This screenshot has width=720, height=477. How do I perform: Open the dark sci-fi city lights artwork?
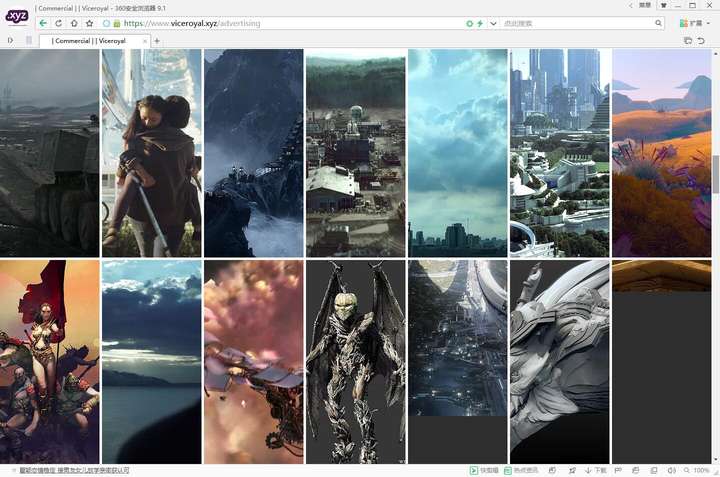coord(458,338)
